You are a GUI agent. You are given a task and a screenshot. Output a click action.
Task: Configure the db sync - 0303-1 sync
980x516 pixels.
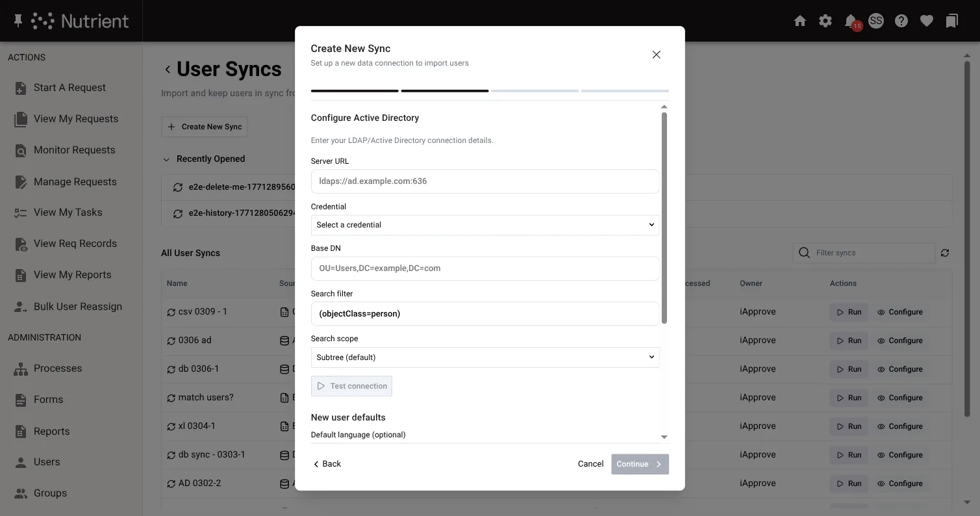click(899, 455)
